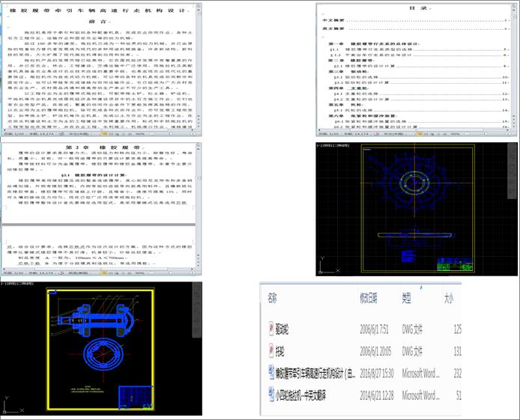Click the UCS axis icon in the roller CAD window
Screen dimensions: 520x420
coord(13,405)
